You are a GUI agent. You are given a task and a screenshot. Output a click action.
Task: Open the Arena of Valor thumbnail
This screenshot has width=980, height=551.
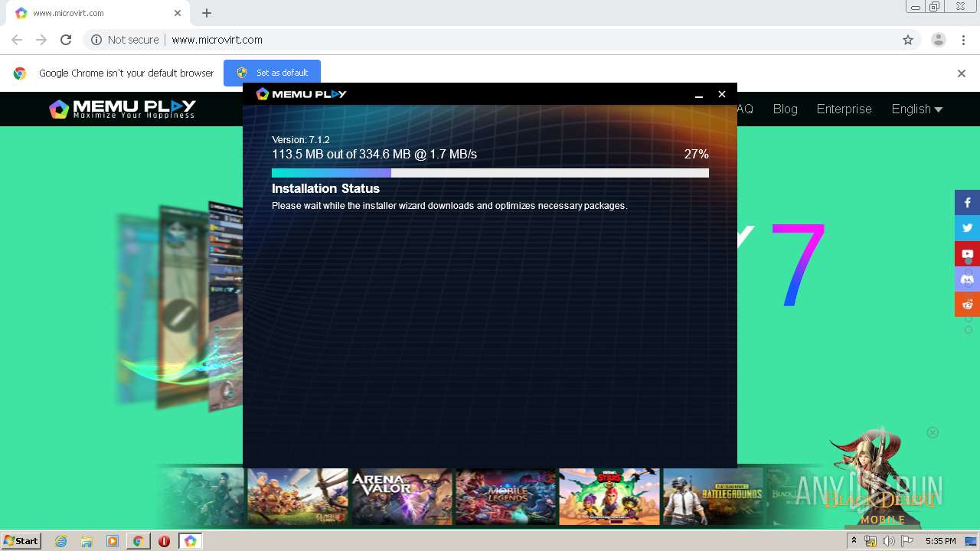(x=402, y=497)
